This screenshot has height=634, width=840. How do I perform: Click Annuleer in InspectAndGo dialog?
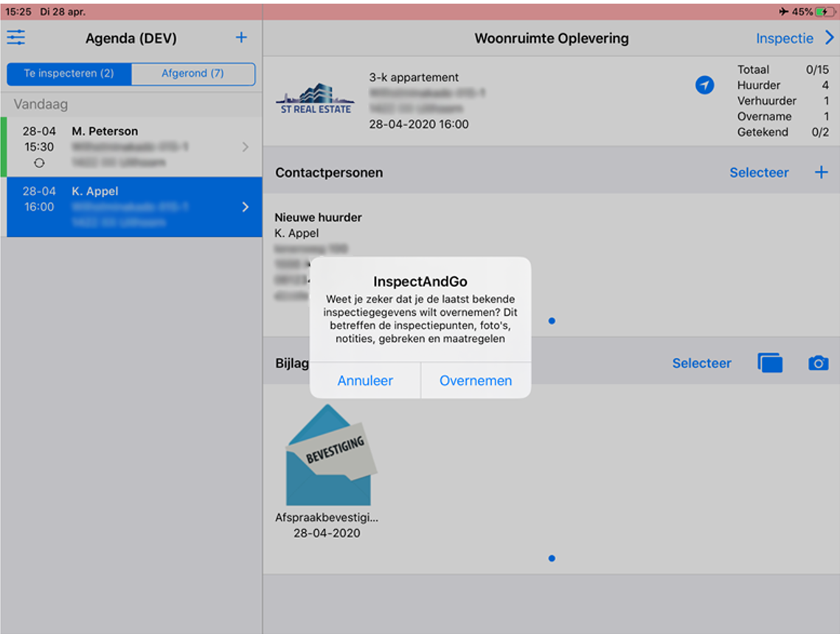[365, 381]
